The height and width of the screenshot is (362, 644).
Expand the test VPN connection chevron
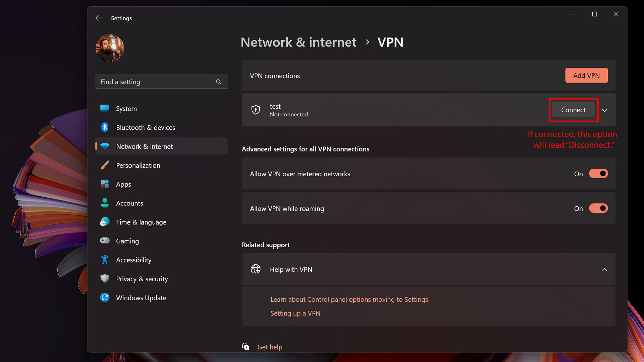[x=604, y=110]
